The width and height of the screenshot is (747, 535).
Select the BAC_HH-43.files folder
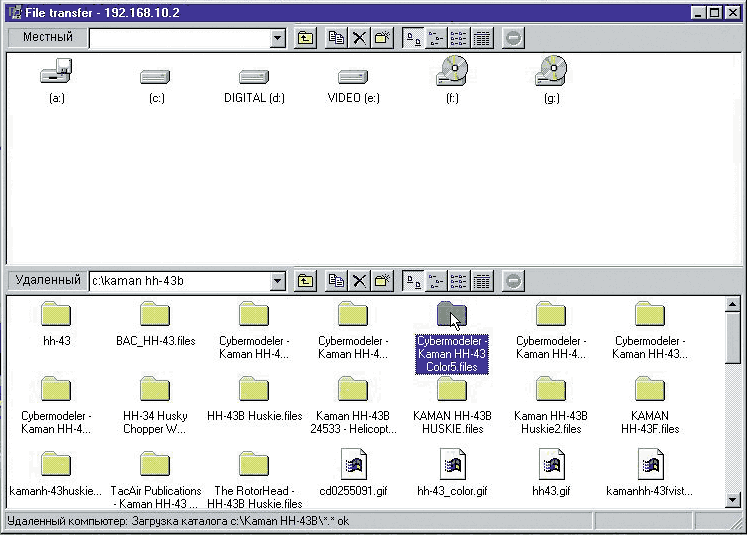(x=155, y=322)
